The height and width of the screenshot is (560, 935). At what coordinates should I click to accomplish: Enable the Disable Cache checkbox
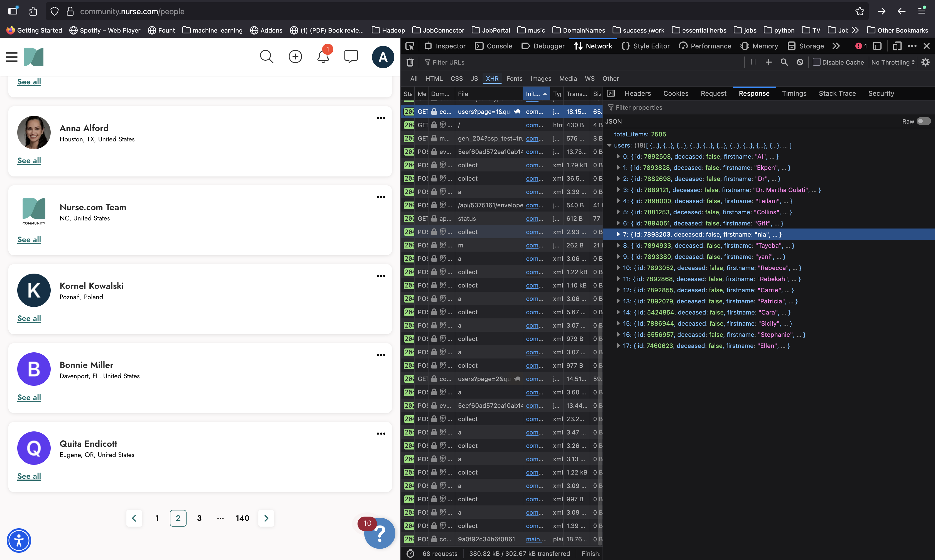coord(816,62)
